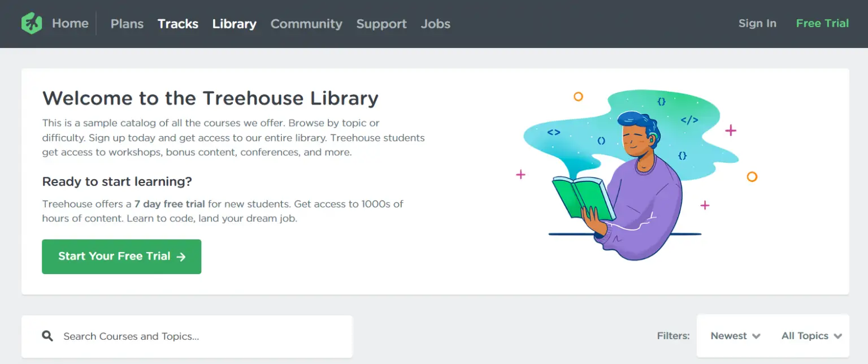The height and width of the screenshot is (364, 868).
Task: Open the Plans page
Action: [x=127, y=24]
